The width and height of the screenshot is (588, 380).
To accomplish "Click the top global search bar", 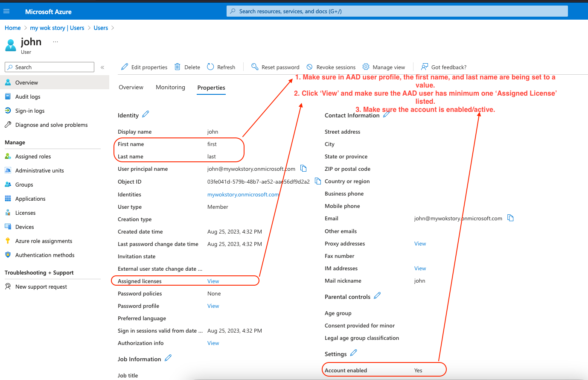I will [397, 11].
